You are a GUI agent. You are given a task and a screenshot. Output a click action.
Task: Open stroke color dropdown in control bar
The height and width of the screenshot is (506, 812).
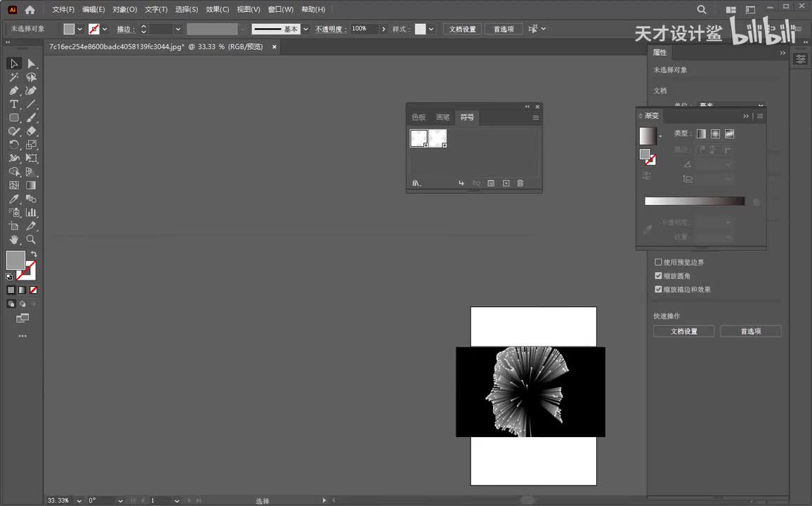(x=105, y=29)
